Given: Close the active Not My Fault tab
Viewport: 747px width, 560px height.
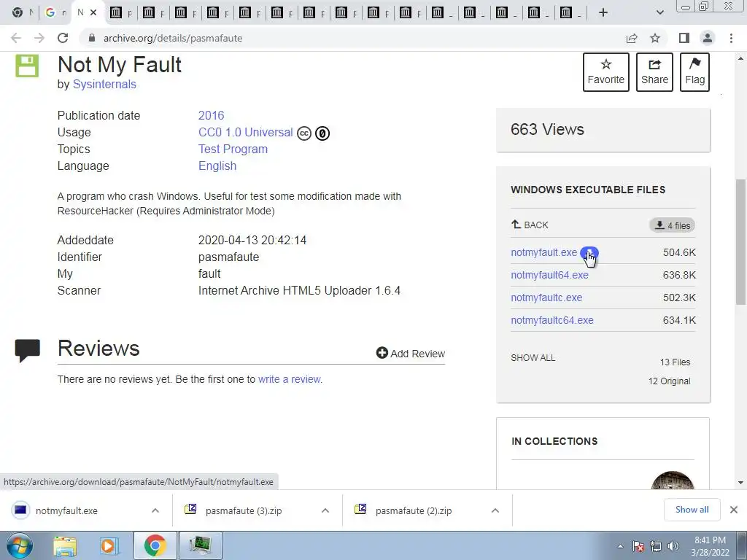Looking at the screenshot, I should point(94,13).
